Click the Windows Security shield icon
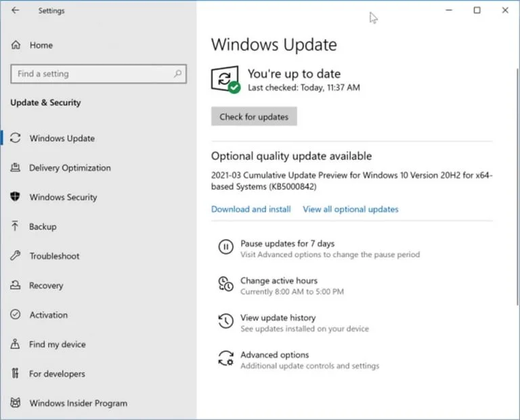 tap(16, 197)
